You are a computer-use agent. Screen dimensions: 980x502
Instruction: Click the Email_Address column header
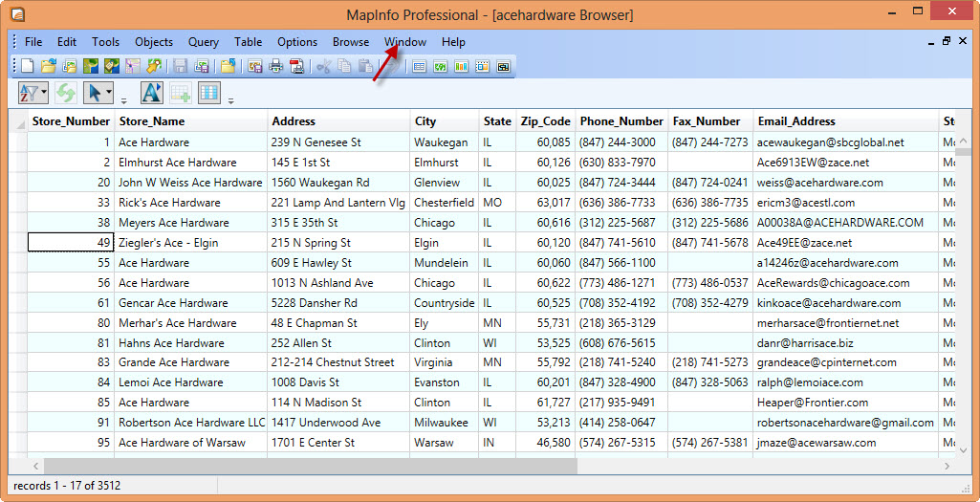point(845,121)
